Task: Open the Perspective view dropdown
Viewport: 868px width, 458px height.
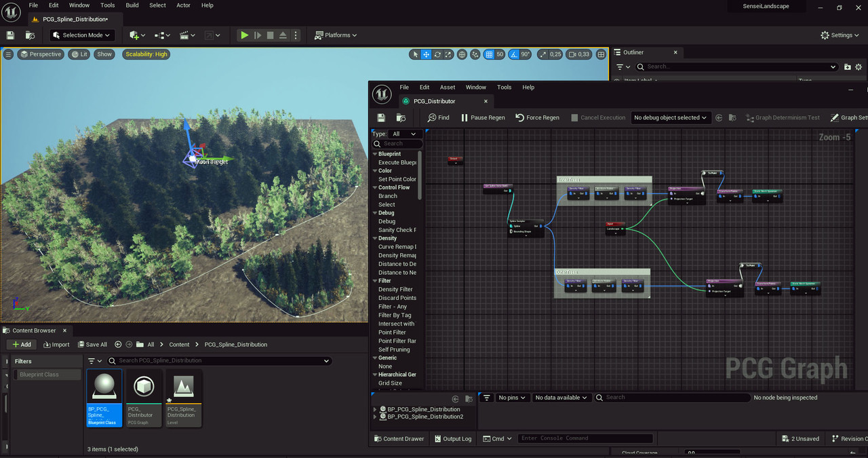Action: coord(41,54)
